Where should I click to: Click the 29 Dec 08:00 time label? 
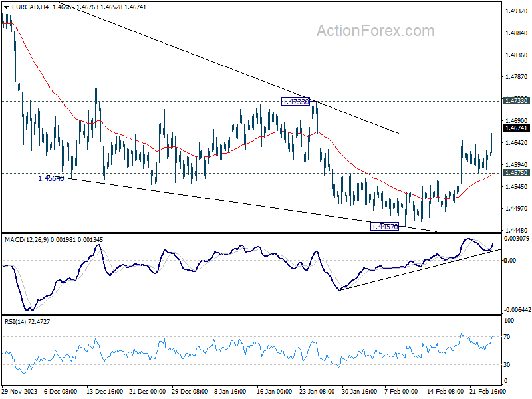point(190,391)
